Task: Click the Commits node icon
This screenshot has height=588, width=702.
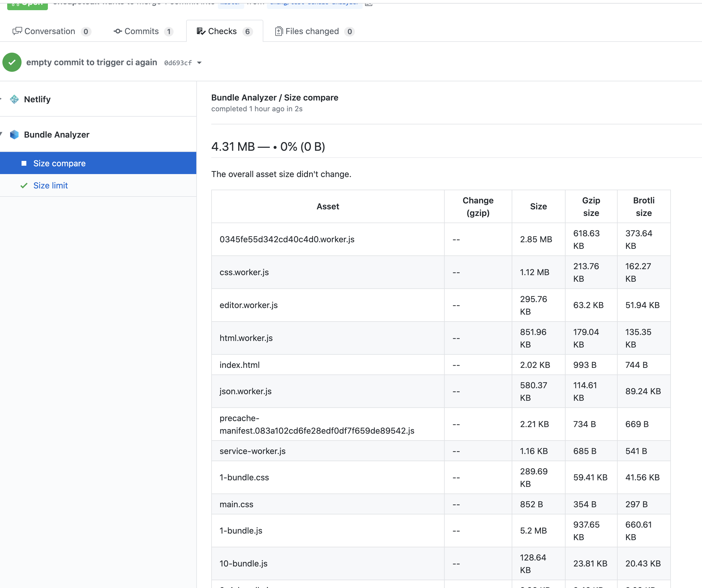Action: pyautogui.click(x=117, y=31)
